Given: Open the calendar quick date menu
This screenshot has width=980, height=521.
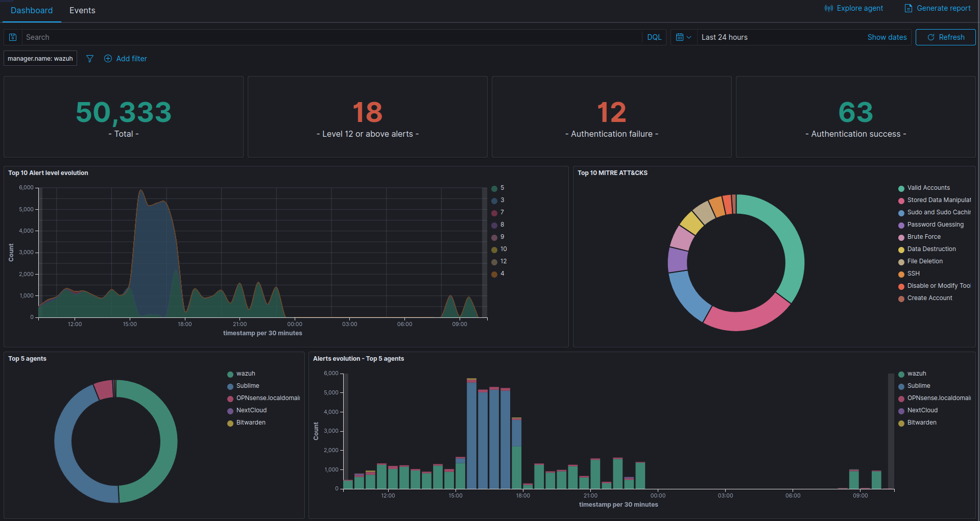Looking at the screenshot, I should (x=683, y=37).
